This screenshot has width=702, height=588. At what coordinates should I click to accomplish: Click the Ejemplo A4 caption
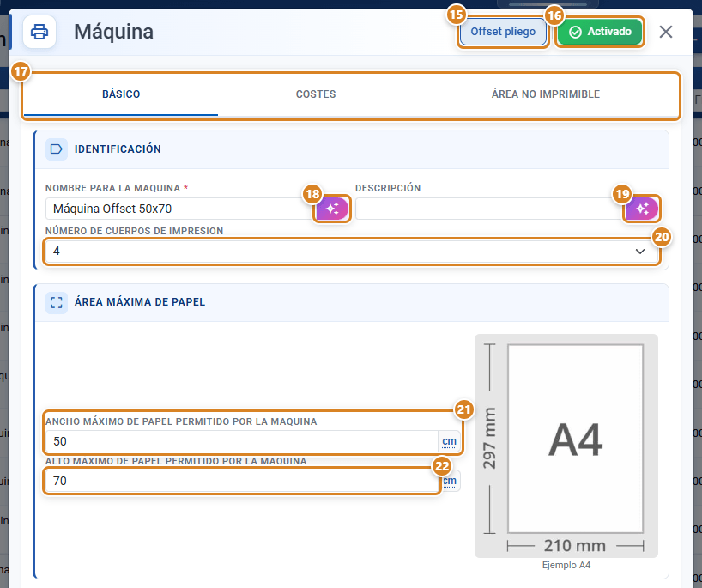[x=566, y=565]
